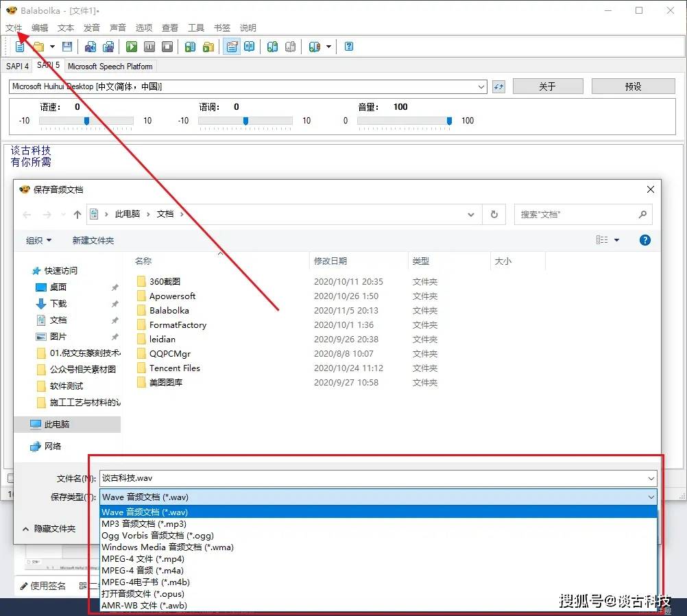Click the 关于 button
The height and width of the screenshot is (616, 687).
click(547, 86)
